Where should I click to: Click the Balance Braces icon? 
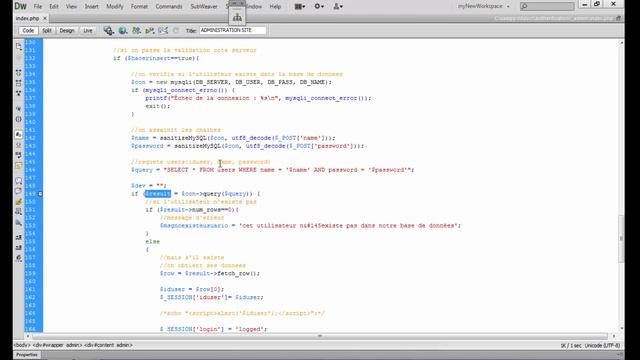(19, 119)
